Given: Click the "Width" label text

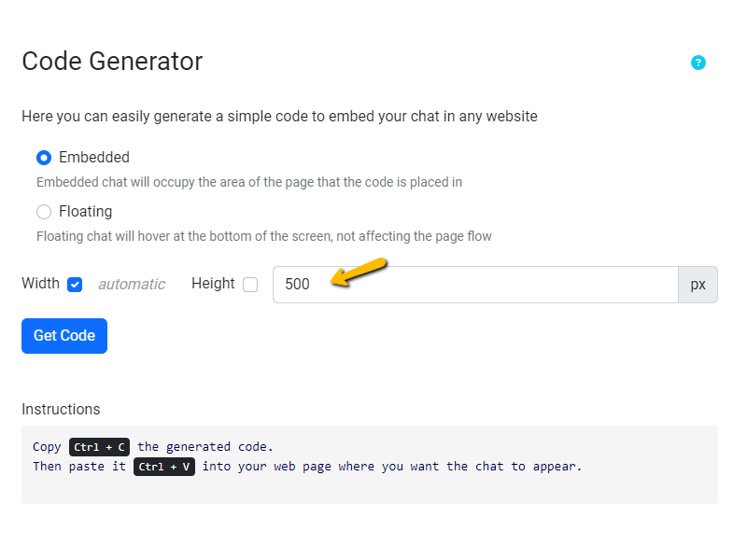Looking at the screenshot, I should pos(40,284).
